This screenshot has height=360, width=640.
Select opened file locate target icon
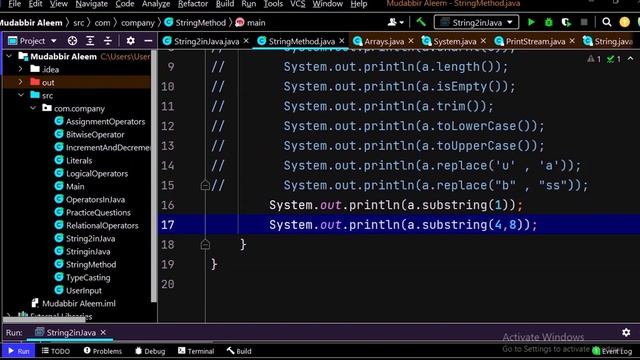coord(72,41)
